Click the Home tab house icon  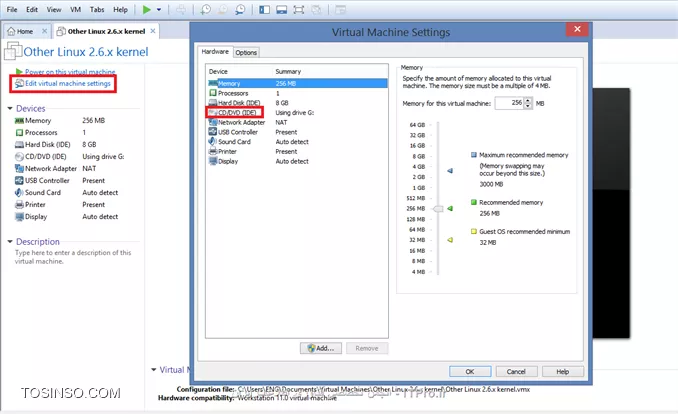[x=11, y=31]
